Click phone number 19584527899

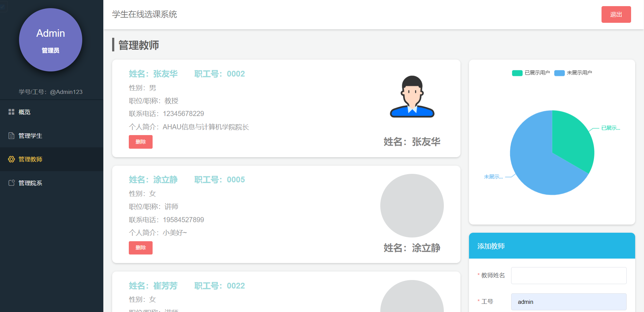pyautogui.click(x=184, y=220)
